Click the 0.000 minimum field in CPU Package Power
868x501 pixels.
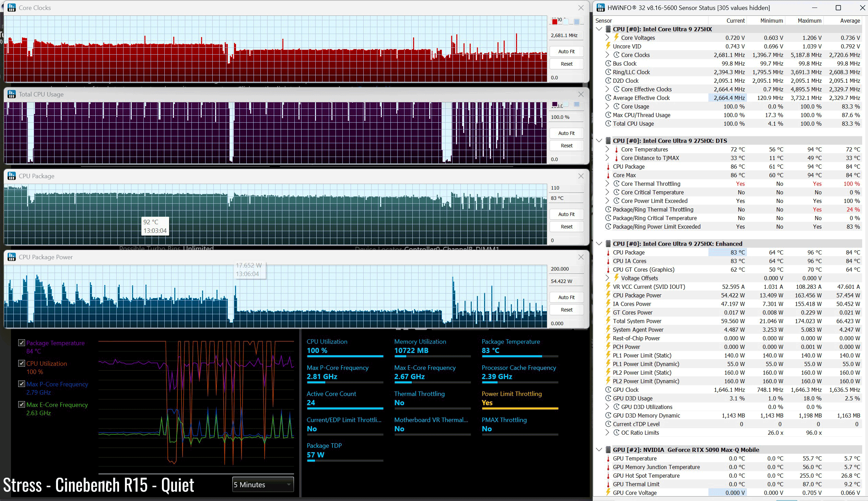tap(566, 323)
